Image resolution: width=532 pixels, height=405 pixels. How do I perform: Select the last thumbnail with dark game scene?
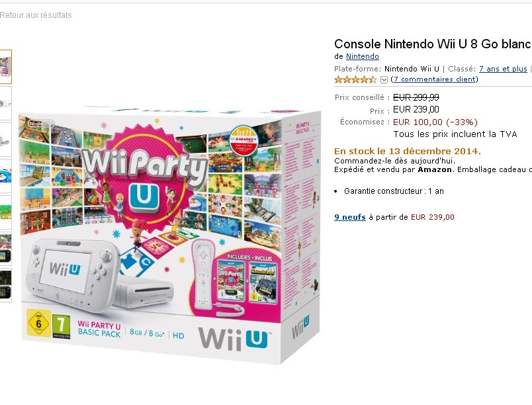pos(5,285)
